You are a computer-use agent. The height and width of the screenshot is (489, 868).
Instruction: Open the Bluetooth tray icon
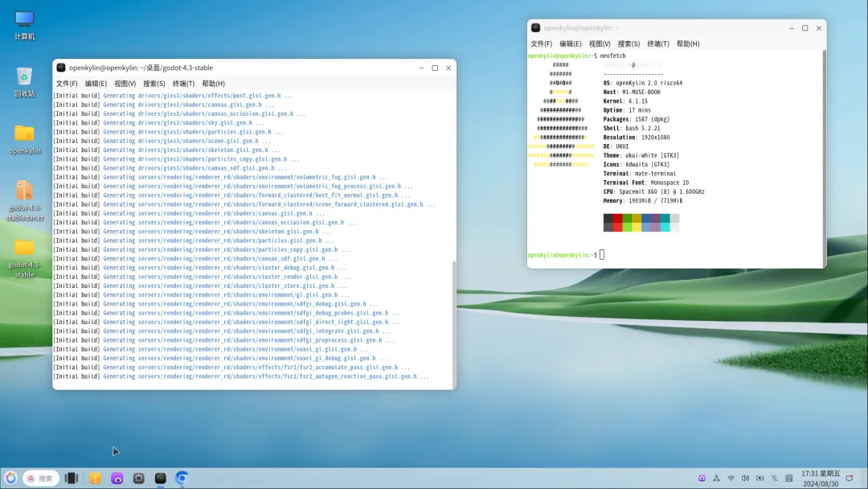point(775,479)
